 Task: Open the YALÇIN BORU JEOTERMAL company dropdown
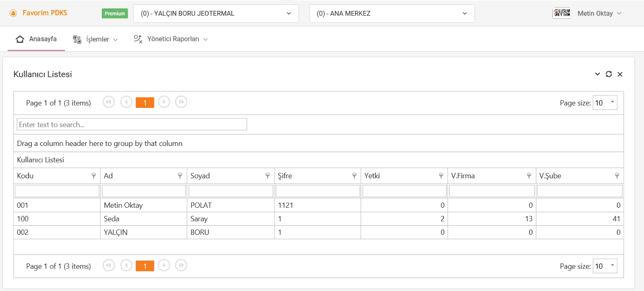point(216,14)
